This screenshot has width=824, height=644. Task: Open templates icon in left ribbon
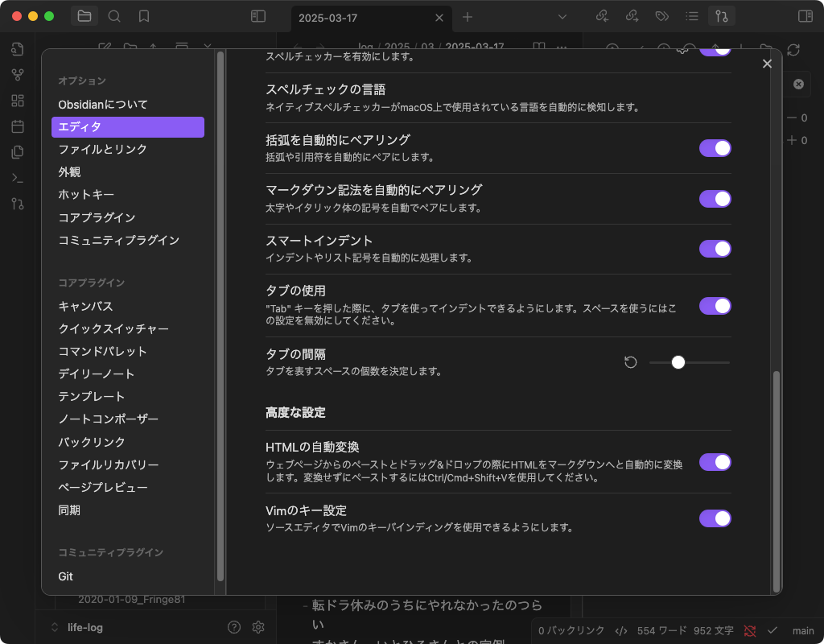[18, 152]
